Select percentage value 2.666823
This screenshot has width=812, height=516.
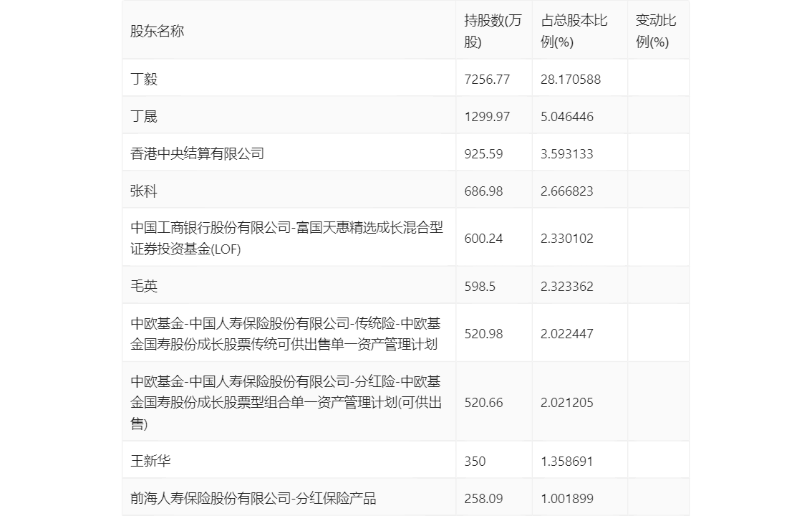pos(567,191)
